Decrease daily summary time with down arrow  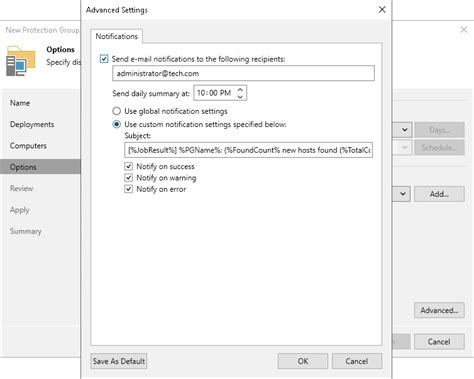[240, 96]
